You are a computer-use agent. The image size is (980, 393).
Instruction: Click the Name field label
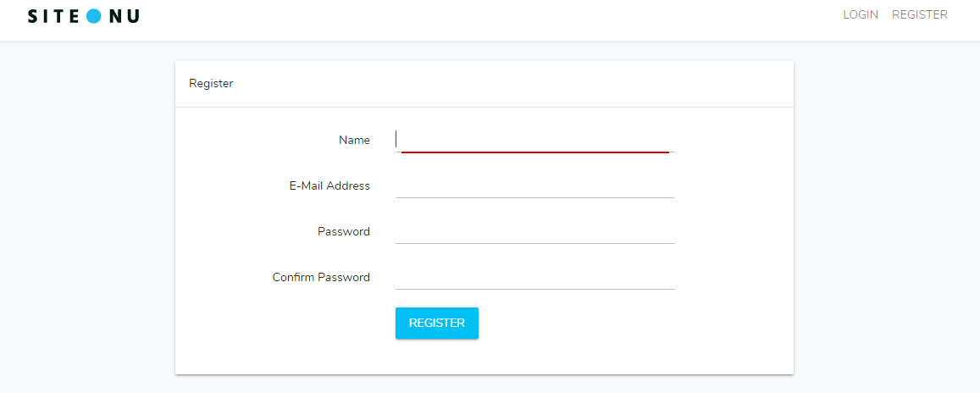point(354,140)
